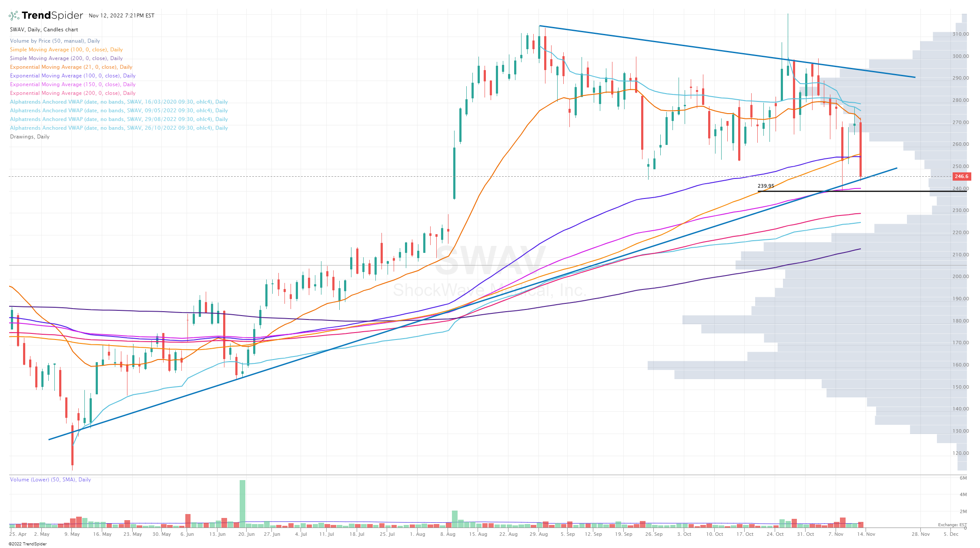Select the Simple Moving Average (100) legend entry
The image size is (980, 548).
pyautogui.click(x=66, y=50)
